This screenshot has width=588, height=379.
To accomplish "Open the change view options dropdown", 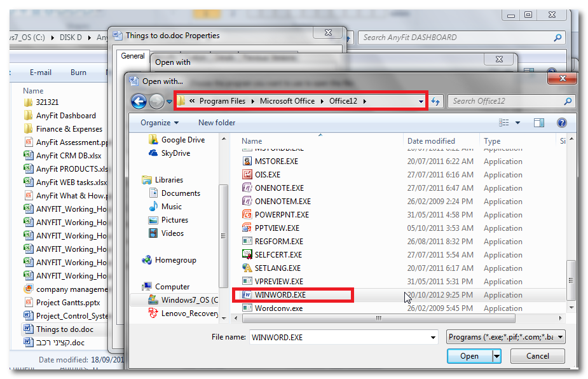I will [x=517, y=123].
